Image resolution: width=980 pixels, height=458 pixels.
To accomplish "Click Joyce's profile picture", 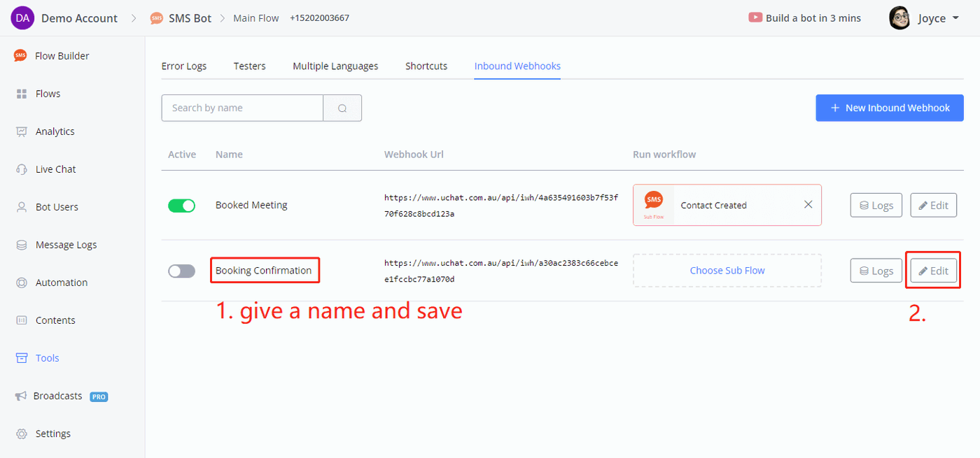I will tap(899, 18).
